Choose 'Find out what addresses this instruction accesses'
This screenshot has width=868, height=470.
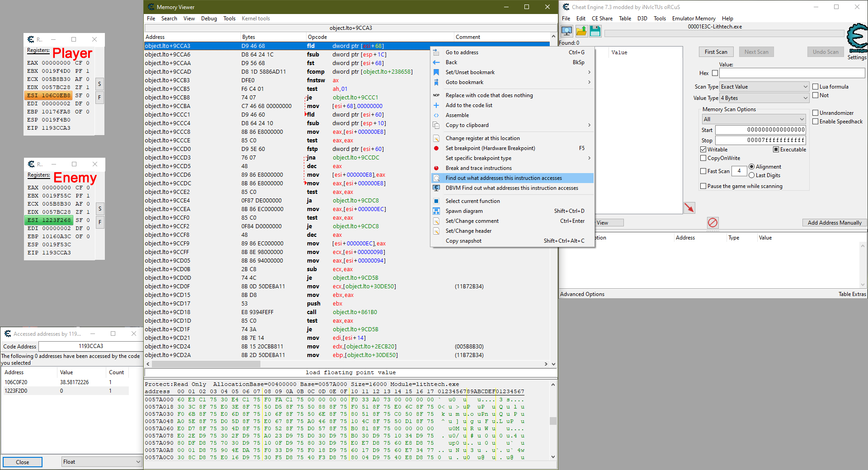pyautogui.click(x=504, y=178)
